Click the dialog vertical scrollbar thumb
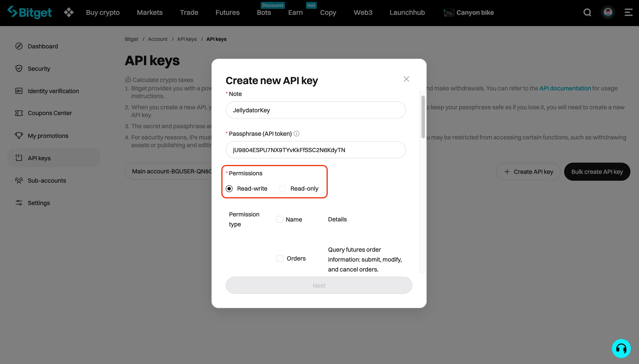639x364 pixels. [x=423, y=117]
